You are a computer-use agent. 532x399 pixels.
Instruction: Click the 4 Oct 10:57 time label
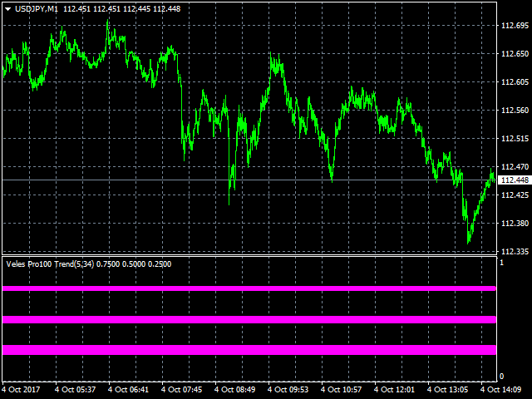tap(342, 389)
